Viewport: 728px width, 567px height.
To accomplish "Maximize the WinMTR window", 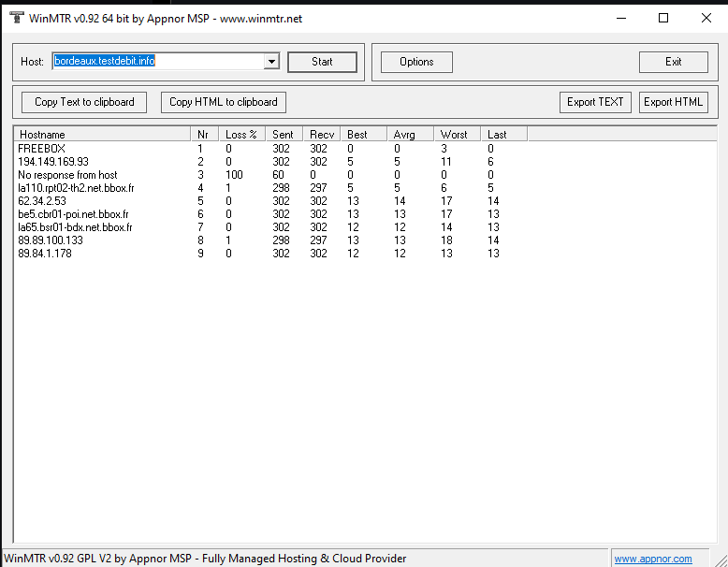I will click(663, 18).
